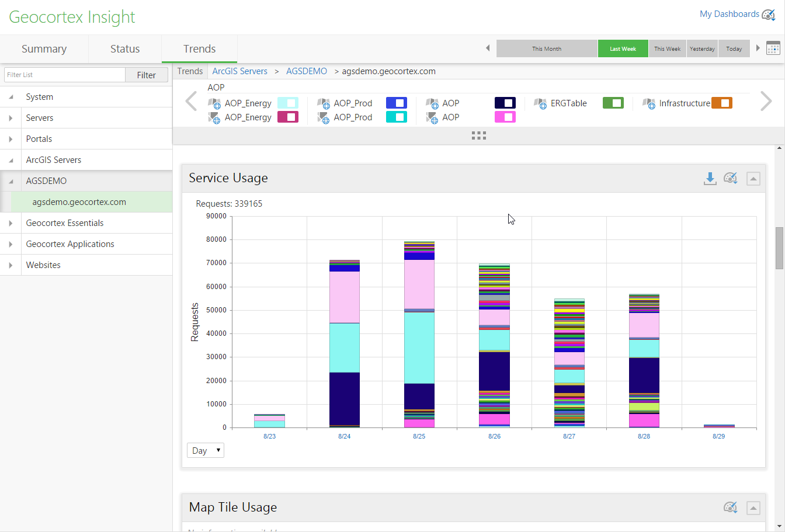Open My Dashboards gauge icon
The height and width of the screenshot is (532, 785).
pyautogui.click(x=769, y=15)
